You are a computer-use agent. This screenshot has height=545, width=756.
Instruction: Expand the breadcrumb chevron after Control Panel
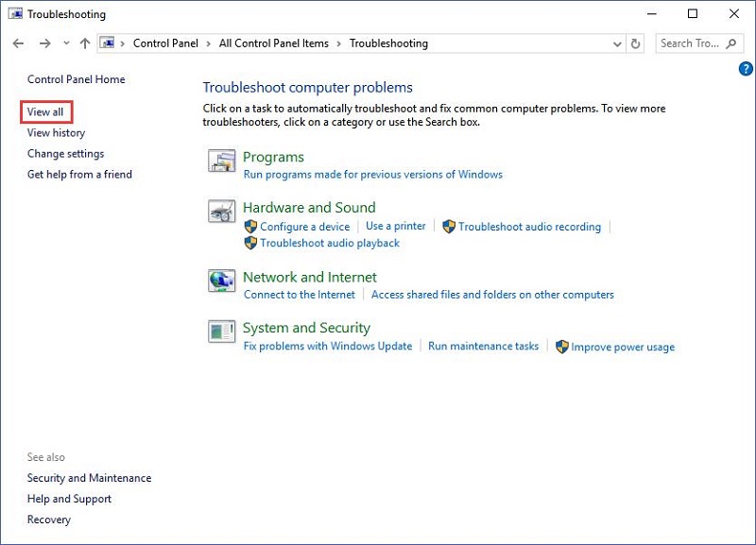(x=211, y=43)
